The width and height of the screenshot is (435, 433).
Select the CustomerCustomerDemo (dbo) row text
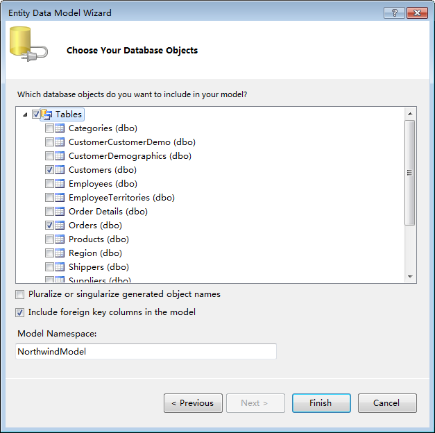(132, 142)
